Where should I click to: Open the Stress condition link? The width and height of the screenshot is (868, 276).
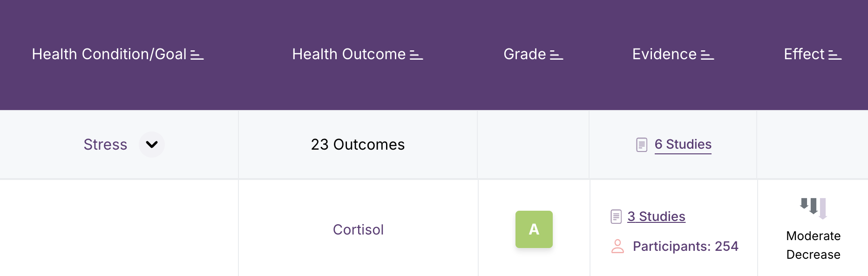[x=105, y=145]
